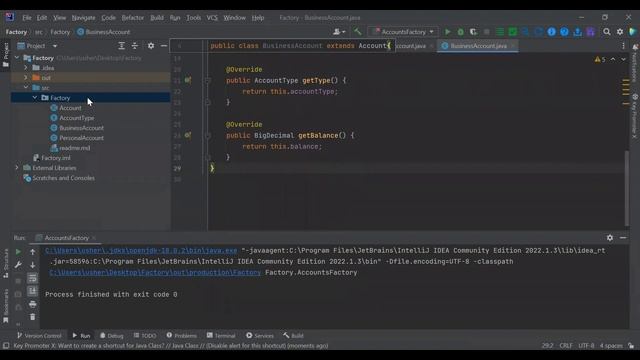Click CRLF line separator in status bar

[x=566, y=345]
